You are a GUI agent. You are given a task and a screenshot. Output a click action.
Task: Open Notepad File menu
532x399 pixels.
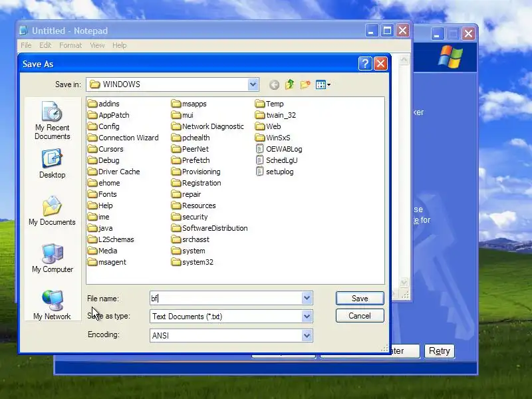26,45
